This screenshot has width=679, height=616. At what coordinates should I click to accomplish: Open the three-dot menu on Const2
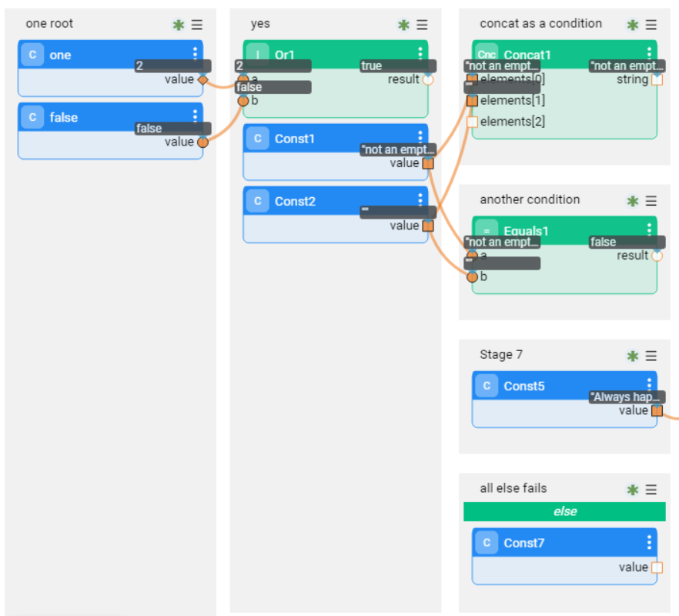(420, 199)
